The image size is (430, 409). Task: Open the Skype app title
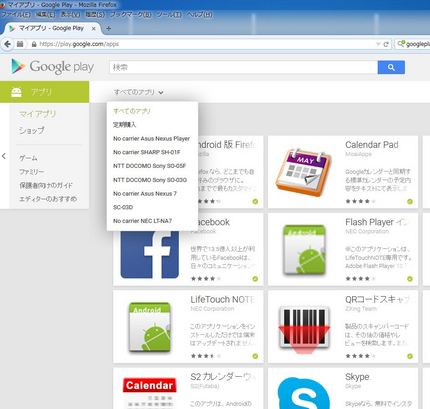coord(357,377)
